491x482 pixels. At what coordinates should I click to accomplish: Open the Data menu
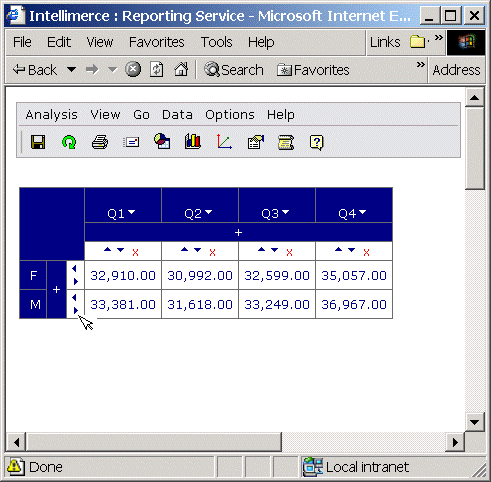(177, 115)
